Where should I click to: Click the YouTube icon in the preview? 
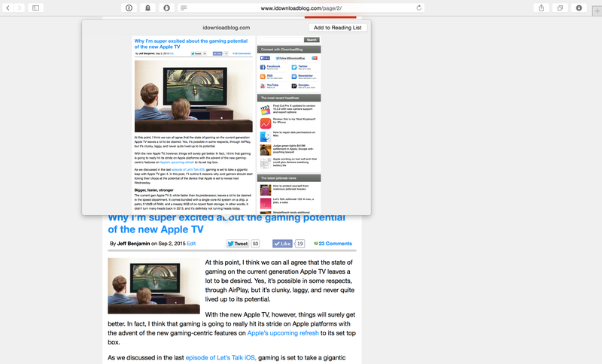pos(263,86)
